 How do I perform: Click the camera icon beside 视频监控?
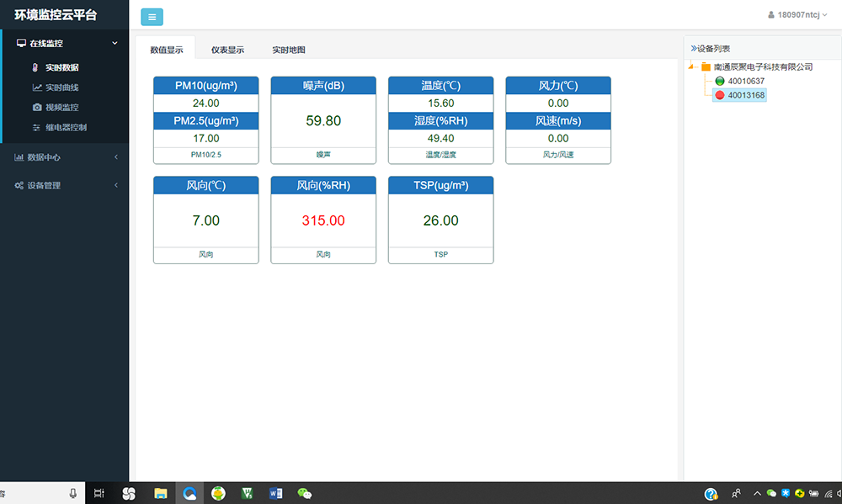(37, 108)
